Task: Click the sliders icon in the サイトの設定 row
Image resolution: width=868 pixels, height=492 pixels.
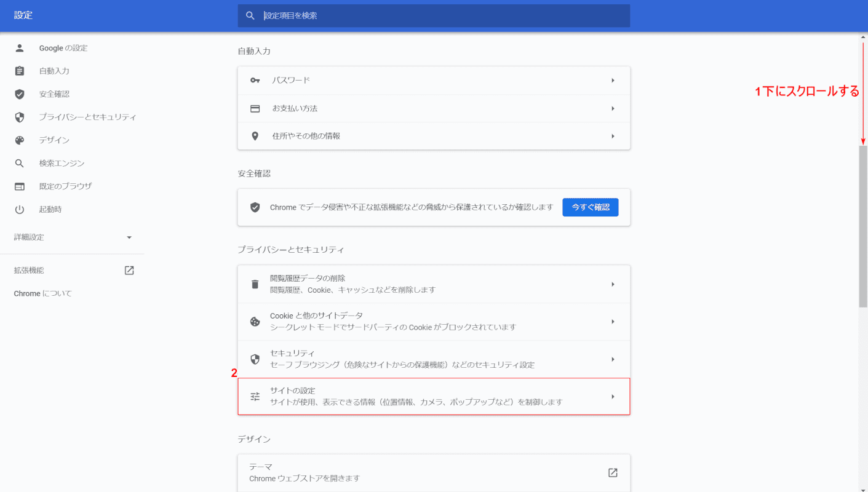Action: point(255,397)
